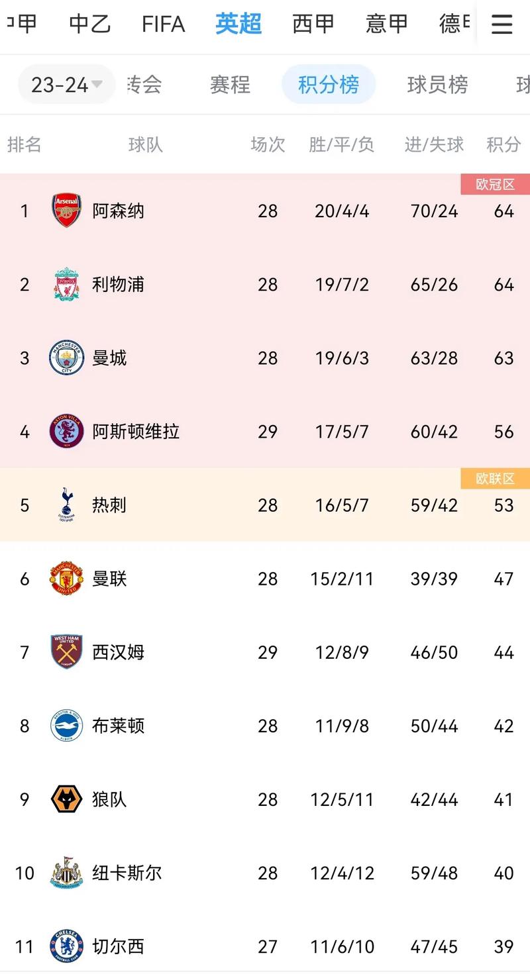Click the Manchester United crest

coord(66,579)
